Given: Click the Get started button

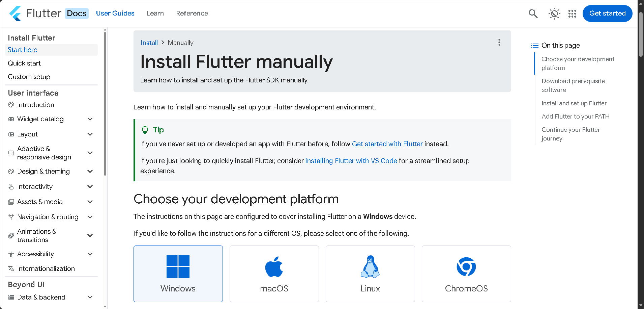Looking at the screenshot, I should [607, 13].
